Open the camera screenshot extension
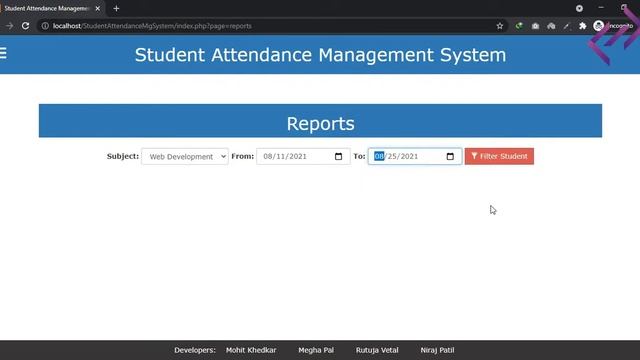The width and height of the screenshot is (640, 360). click(x=535, y=26)
